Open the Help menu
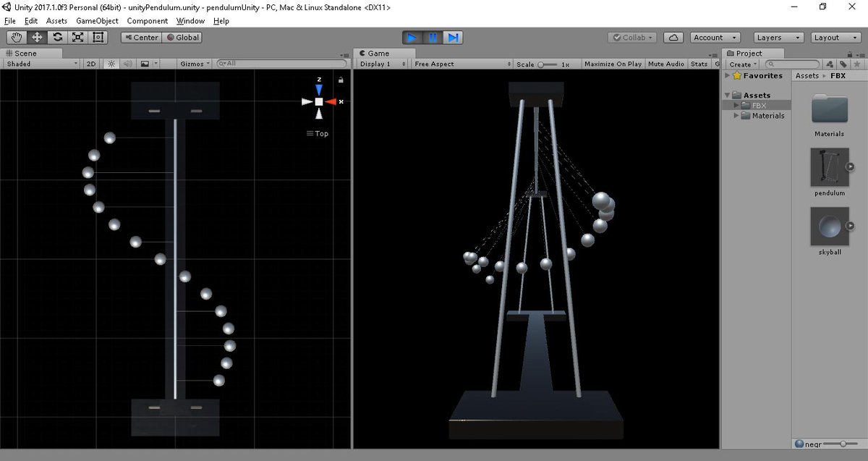Image resolution: width=868 pixels, height=461 pixels. coord(221,21)
